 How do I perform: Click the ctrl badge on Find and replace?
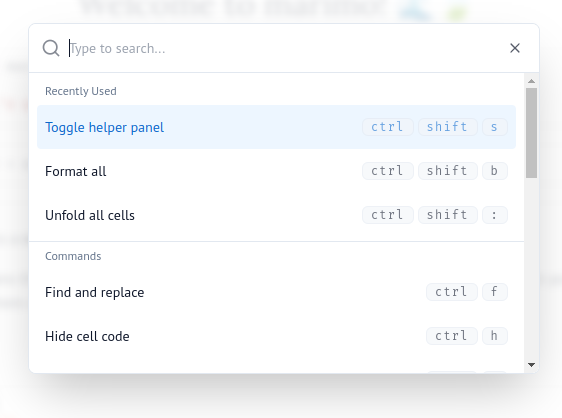[452, 292]
